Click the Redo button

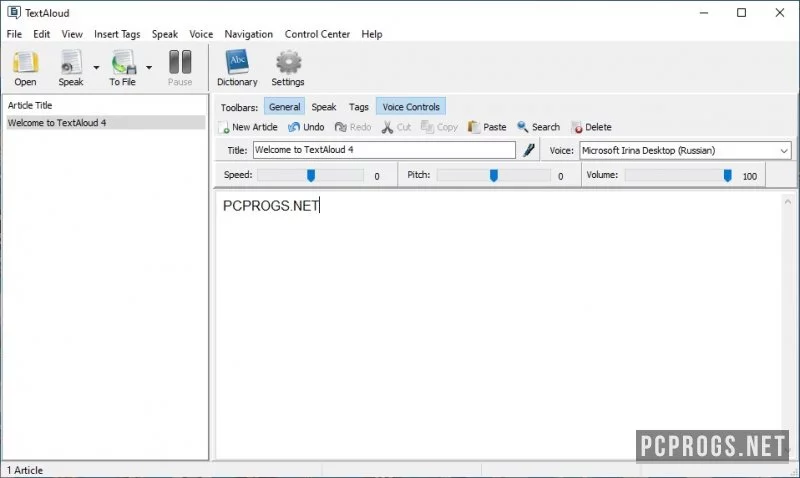tap(353, 127)
